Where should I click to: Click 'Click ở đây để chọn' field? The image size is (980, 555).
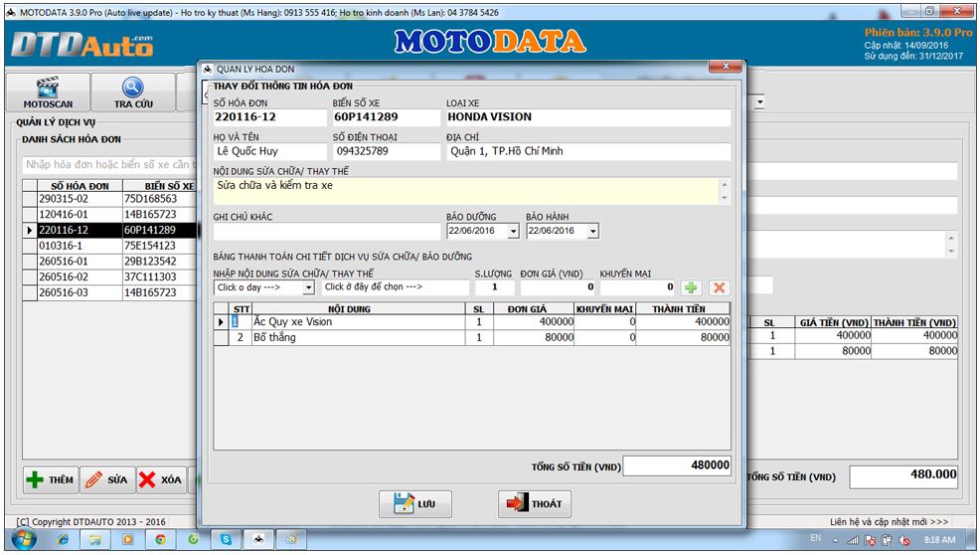pos(396,287)
